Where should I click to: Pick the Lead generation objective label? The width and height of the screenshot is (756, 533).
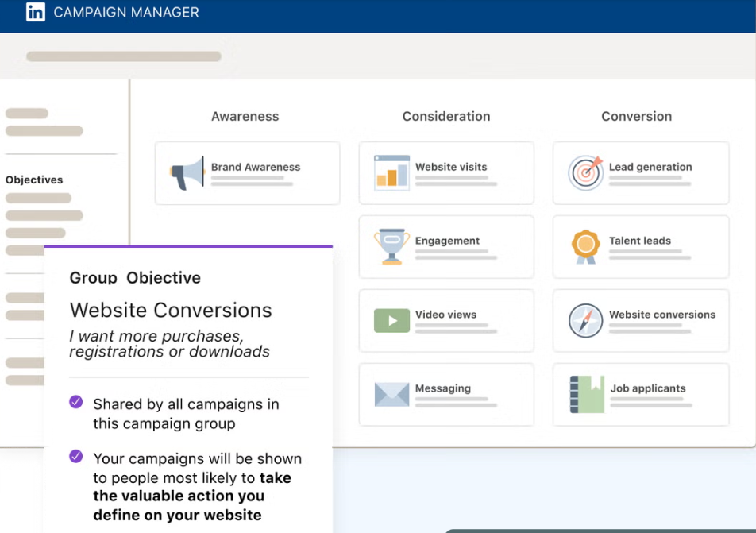[650, 167]
